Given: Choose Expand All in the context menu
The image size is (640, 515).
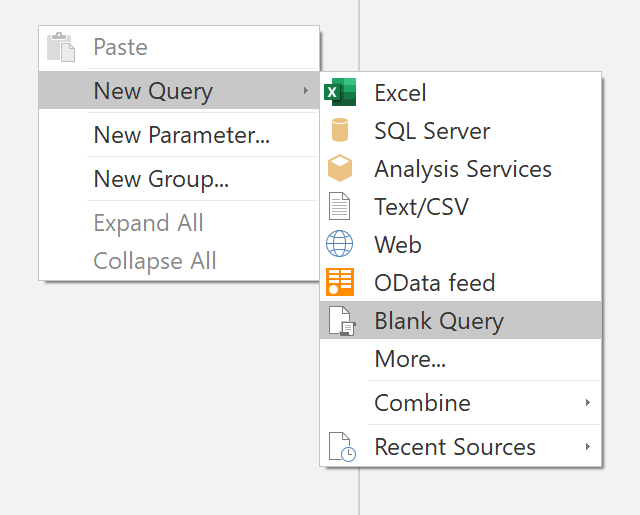Looking at the screenshot, I should pyautogui.click(x=148, y=223).
